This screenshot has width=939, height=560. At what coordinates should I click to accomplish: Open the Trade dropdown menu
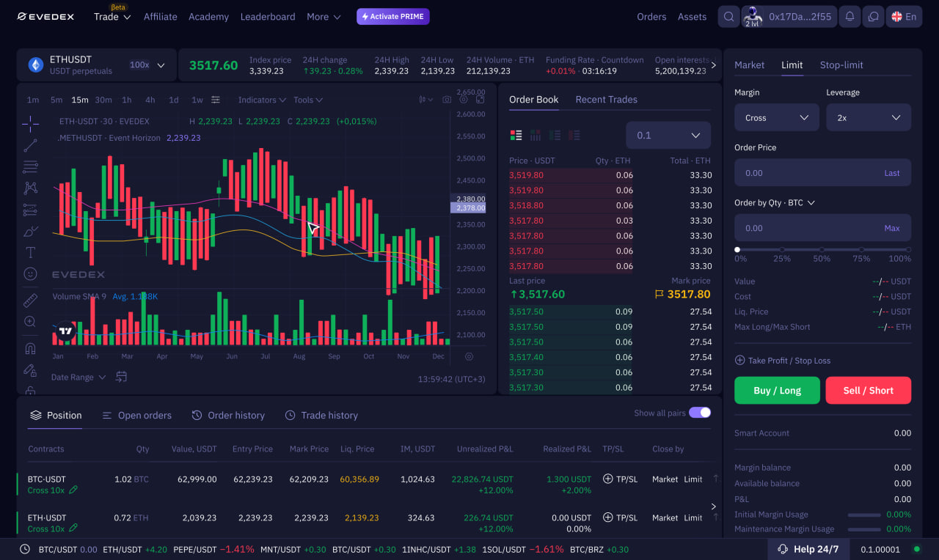pyautogui.click(x=112, y=17)
